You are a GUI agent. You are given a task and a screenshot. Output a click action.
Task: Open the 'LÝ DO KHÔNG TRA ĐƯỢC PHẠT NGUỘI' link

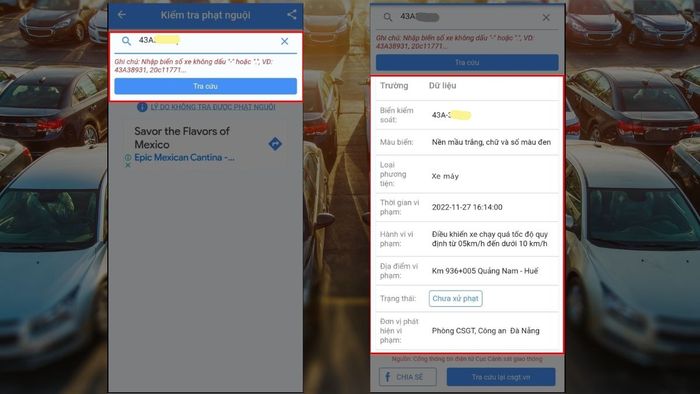(212, 107)
